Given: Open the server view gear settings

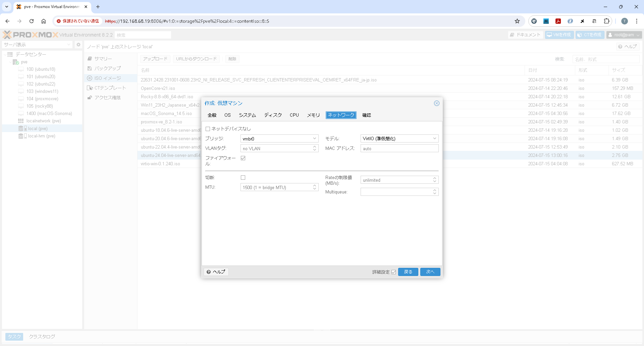Looking at the screenshot, I should pos(78,45).
